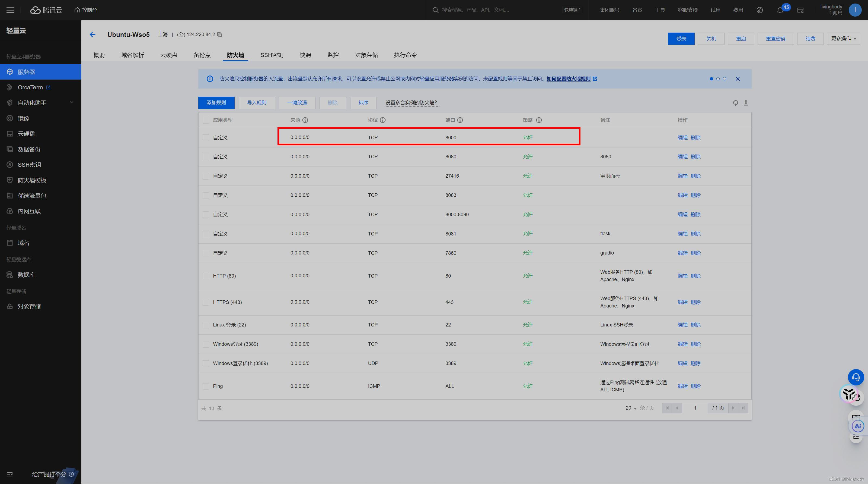This screenshot has height=484, width=868.
Task: Download the firewall rules list
Action: point(746,103)
